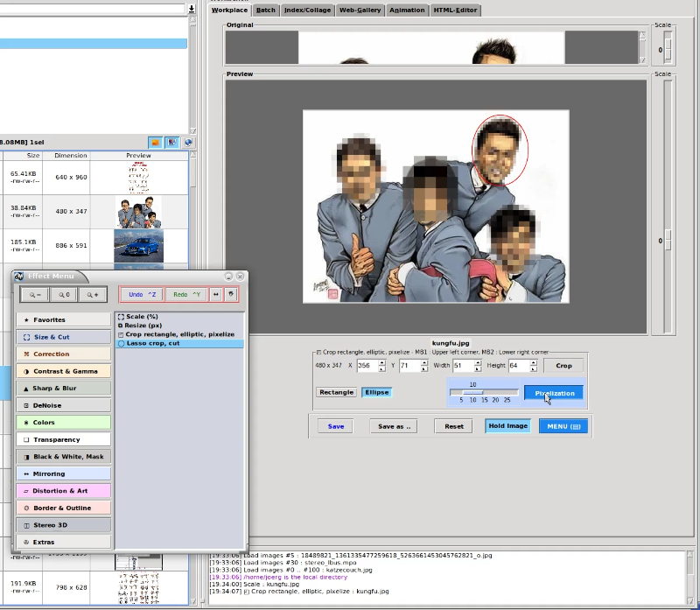Click the zoom reset magnifier 0 button
Viewport: 700px width, 610px height.
point(63,295)
